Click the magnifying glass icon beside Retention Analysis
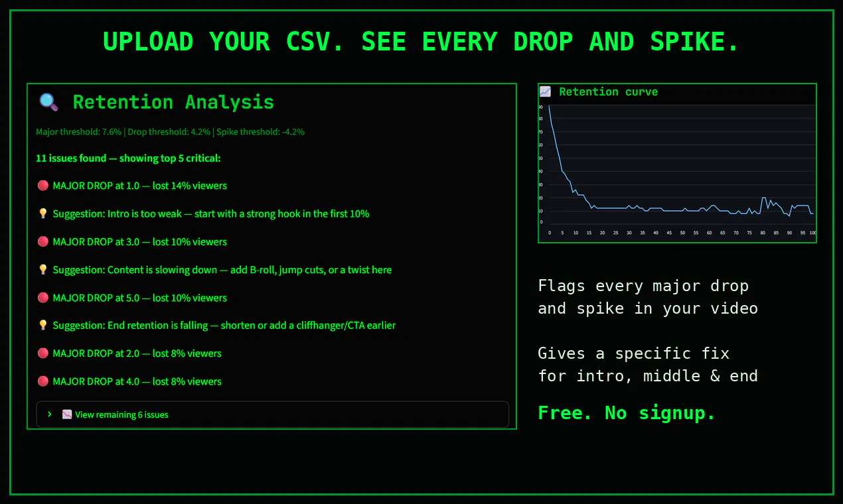843x504 pixels. 48,102
